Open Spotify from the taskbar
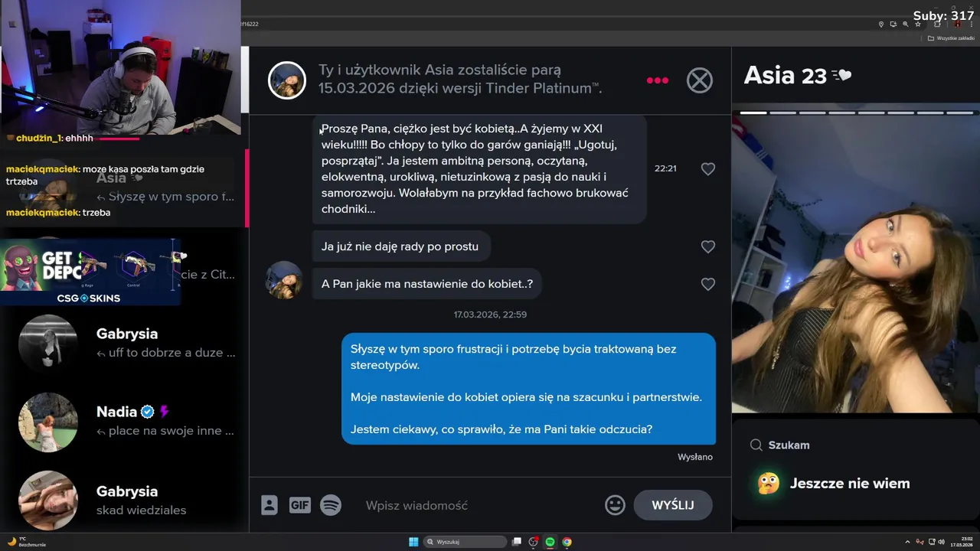Screen dimensions: 980x551 pyautogui.click(x=550, y=542)
